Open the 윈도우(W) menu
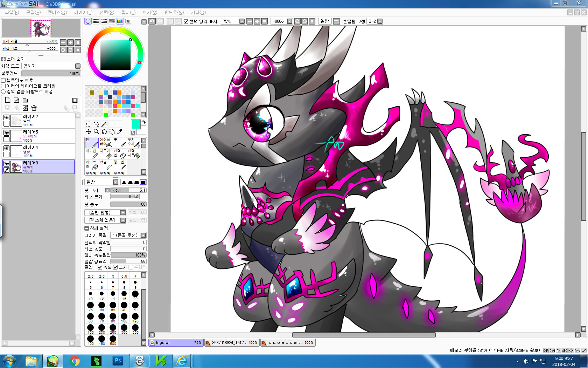This screenshot has width=588, height=368. click(x=174, y=12)
